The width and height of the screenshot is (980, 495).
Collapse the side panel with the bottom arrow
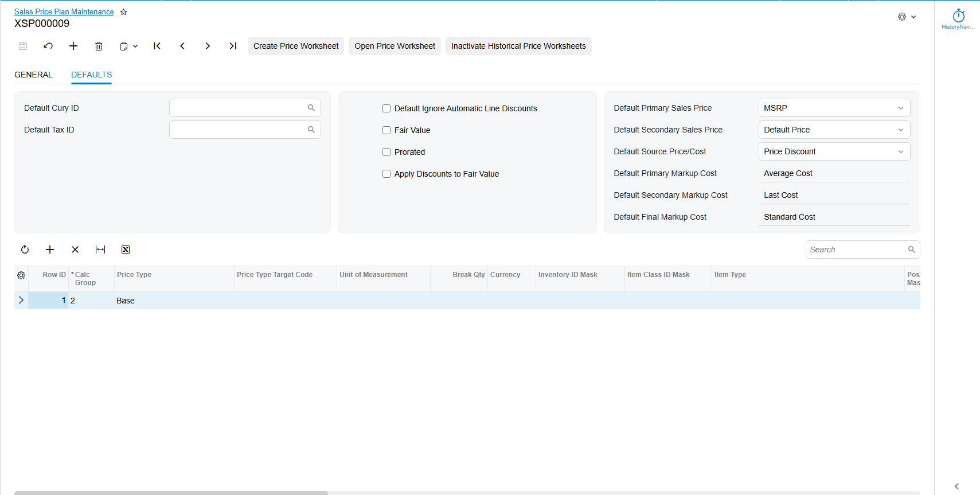click(x=956, y=486)
